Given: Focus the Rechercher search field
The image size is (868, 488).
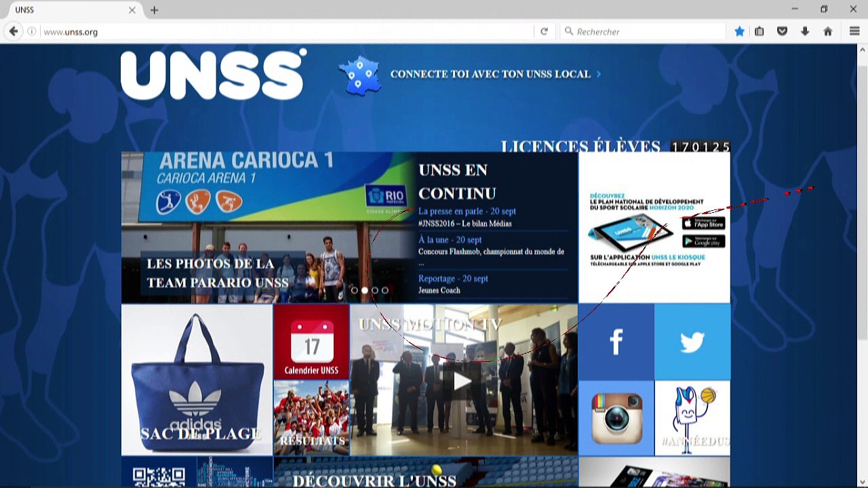Looking at the screenshot, I should coord(644,32).
